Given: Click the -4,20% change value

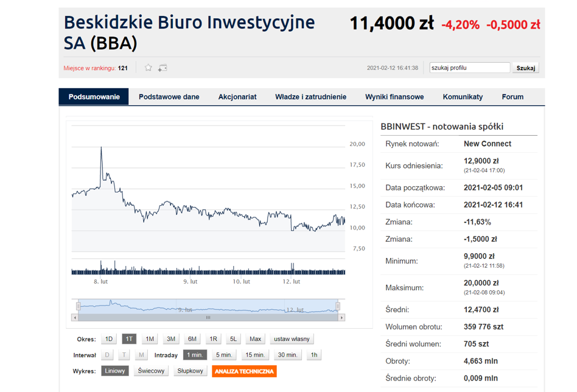Looking at the screenshot, I should (x=460, y=25).
